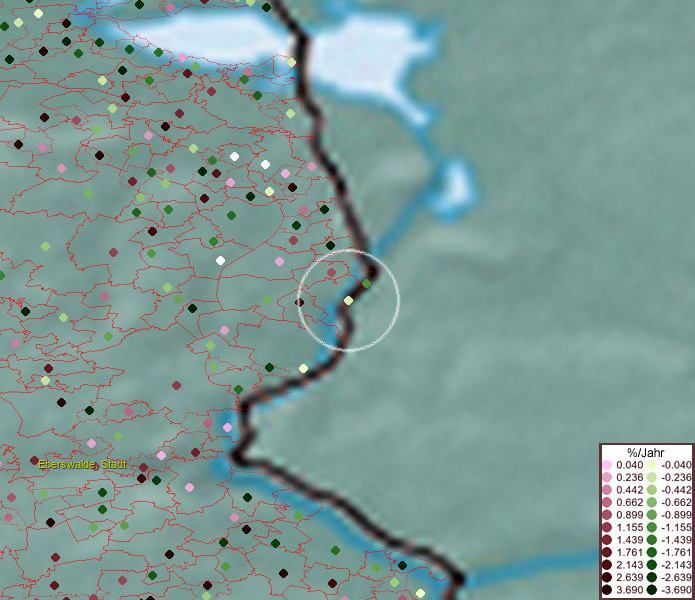Image resolution: width=695 pixels, height=600 pixels.
Task: Select the -3.690 darkest green legend dot
Action: (652, 590)
